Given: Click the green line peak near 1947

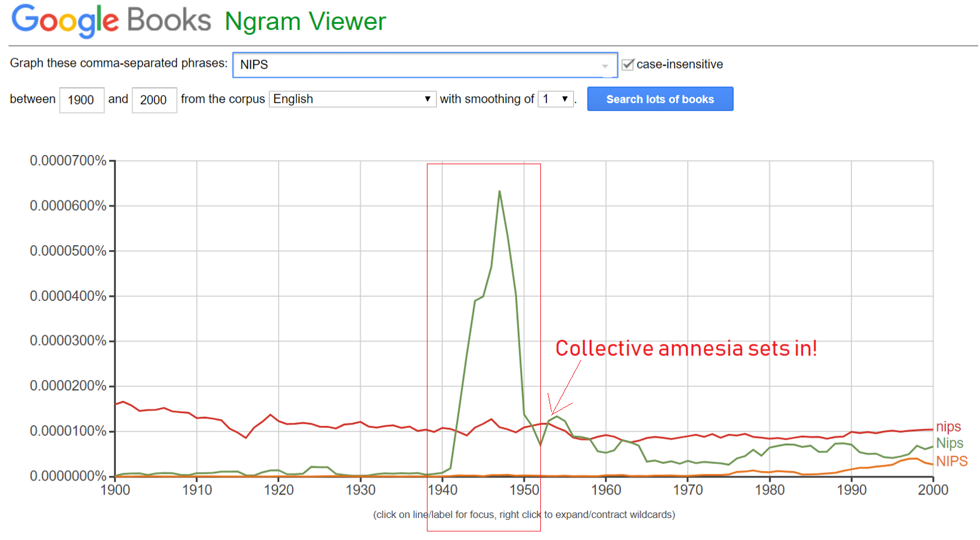Looking at the screenshot, I should point(500,192).
